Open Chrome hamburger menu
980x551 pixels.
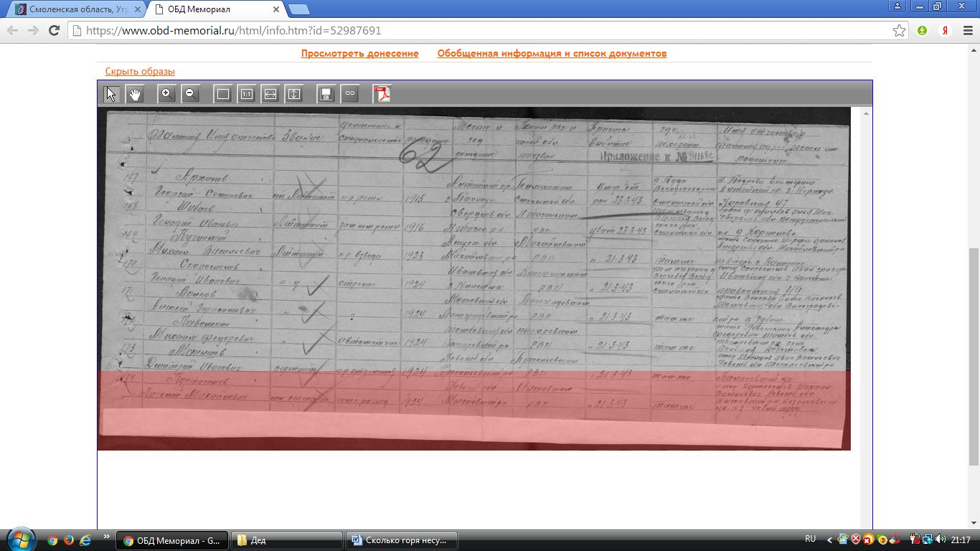coord(968,30)
